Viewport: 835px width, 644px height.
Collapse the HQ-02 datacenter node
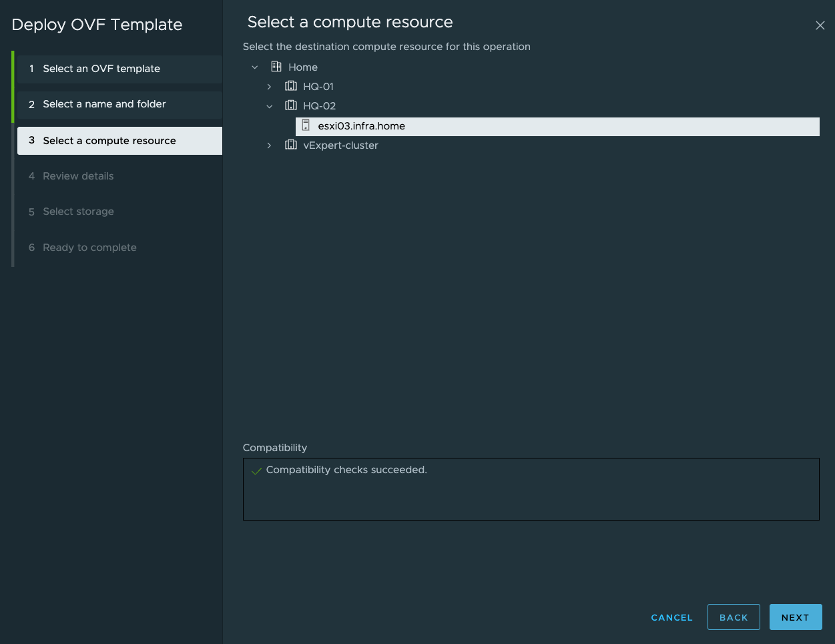(x=269, y=105)
